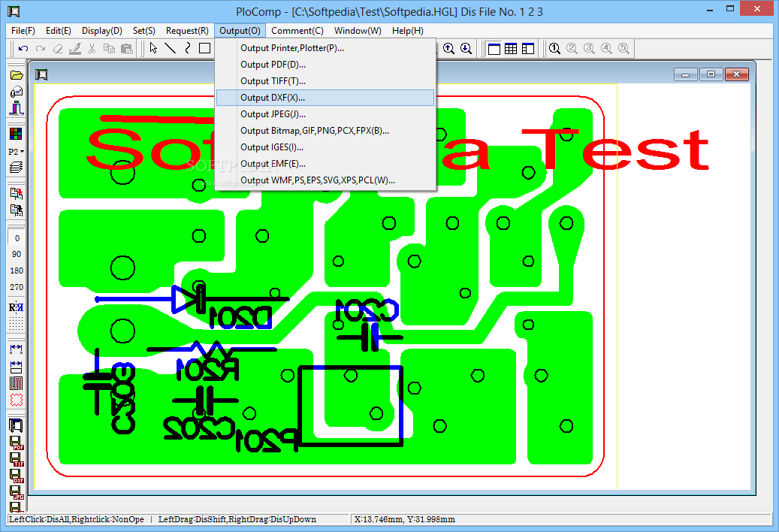Switch to sidebar window view layout
The width and height of the screenshot is (779, 532).
[x=527, y=49]
